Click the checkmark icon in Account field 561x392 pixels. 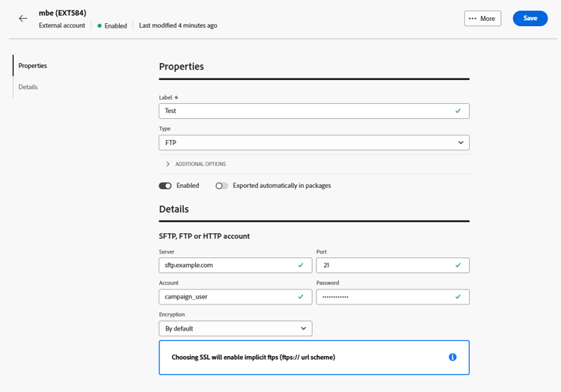(x=301, y=297)
